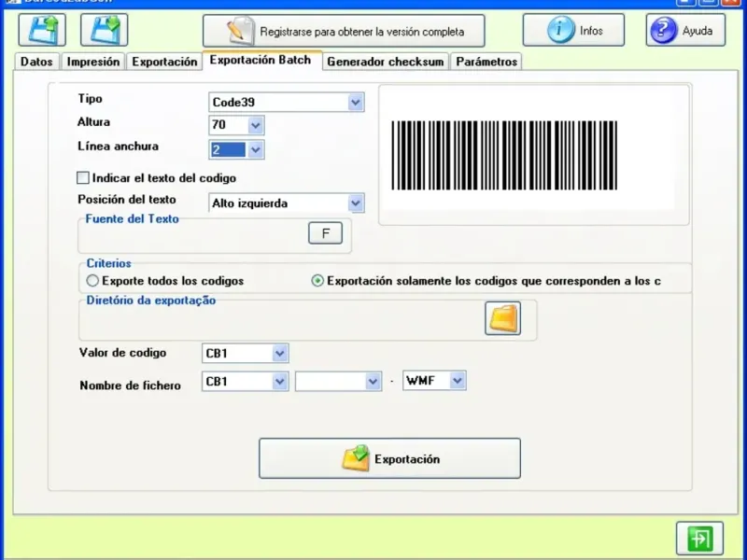Open the Infos button
The image size is (747, 560).
click(573, 30)
